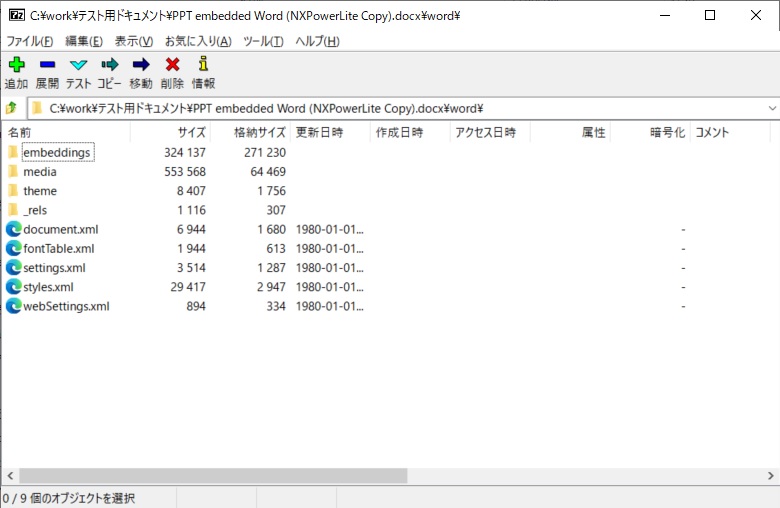Click the red X 削除 (Delete) icon
Viewport: 780px width, 508px height.
tap(173, 65)
